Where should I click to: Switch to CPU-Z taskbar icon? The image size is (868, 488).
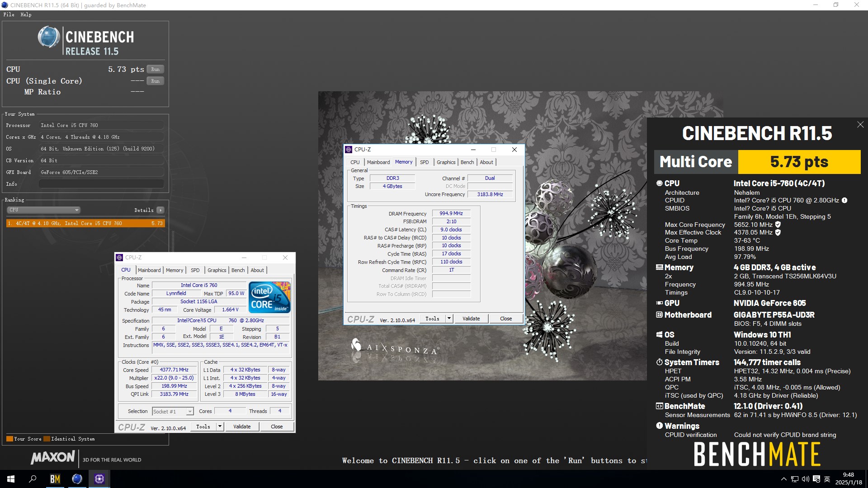(99, 479)
